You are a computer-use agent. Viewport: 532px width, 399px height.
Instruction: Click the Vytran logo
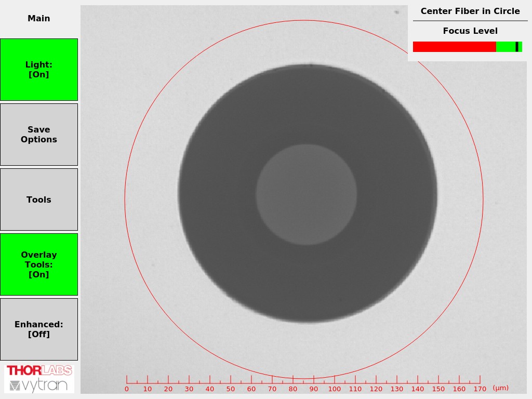tap(39, 385)
